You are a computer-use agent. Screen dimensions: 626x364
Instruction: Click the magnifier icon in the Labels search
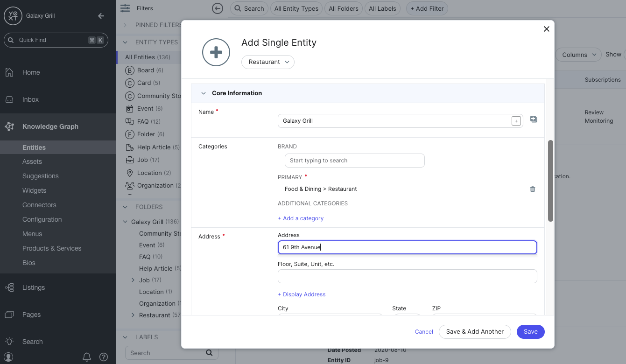[209, 353]
